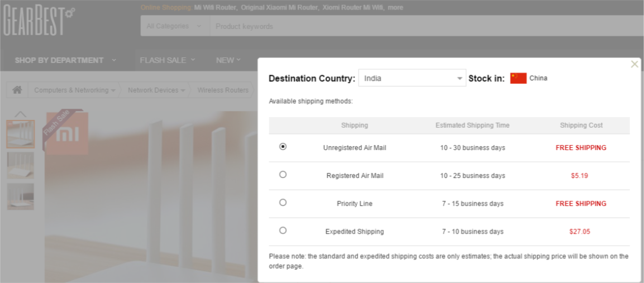The width and height of the screenshot is (644, 283).
Task: Open the New menu
Action: [x=228, y=60]
